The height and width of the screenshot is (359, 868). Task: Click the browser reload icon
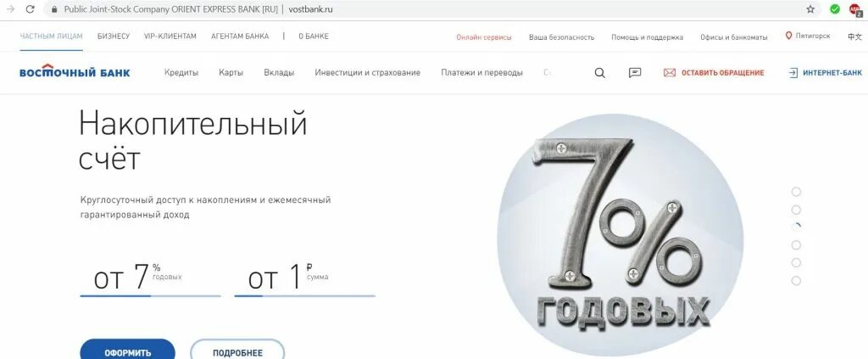tap(30, 9)
